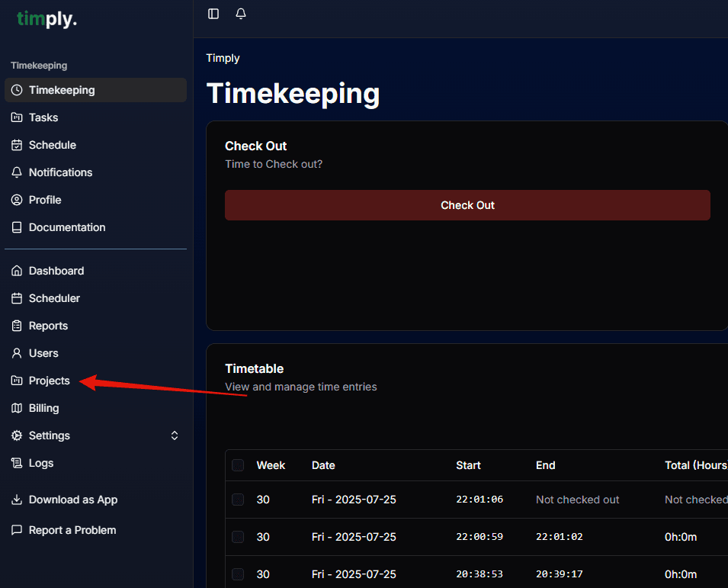The image size is (728, 588).
Task: Click the Timekeeping section label in sidebar
Action: pos(39,66)
